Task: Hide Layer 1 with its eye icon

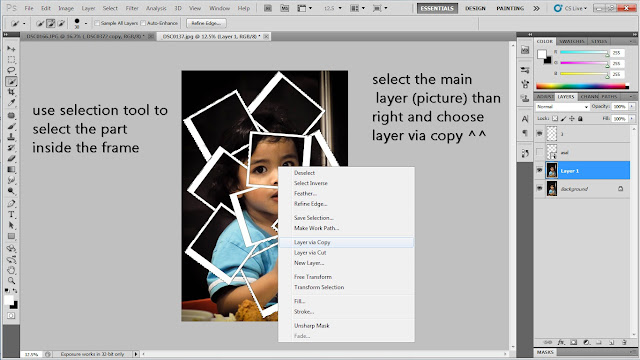Action: pyautogui.click(x=540, y=170)
